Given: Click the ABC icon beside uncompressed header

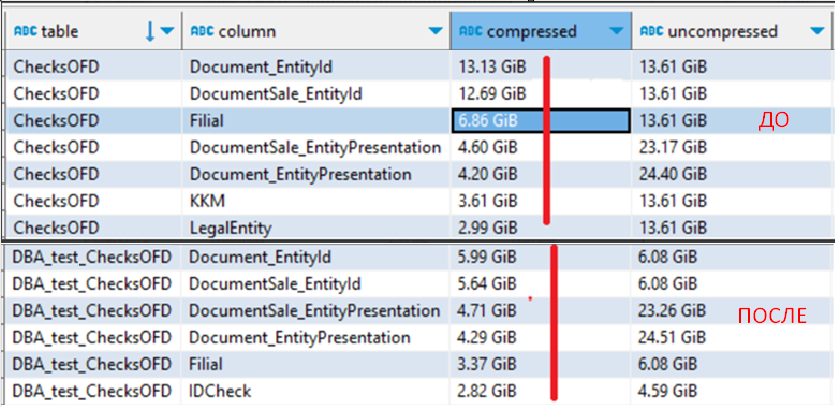Looking at the screenshot, I should (x=651, y=32).
